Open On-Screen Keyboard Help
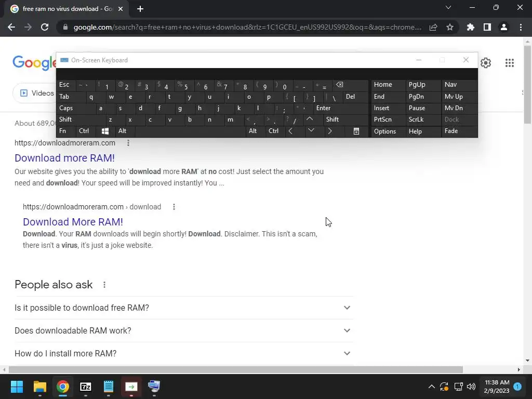 (x=423, y=131)
